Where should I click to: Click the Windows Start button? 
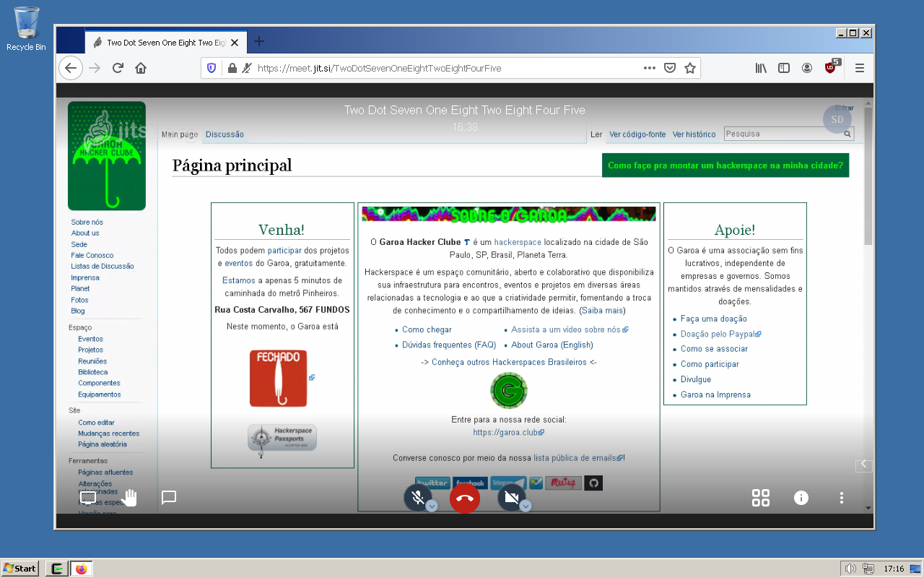[20, 569]
